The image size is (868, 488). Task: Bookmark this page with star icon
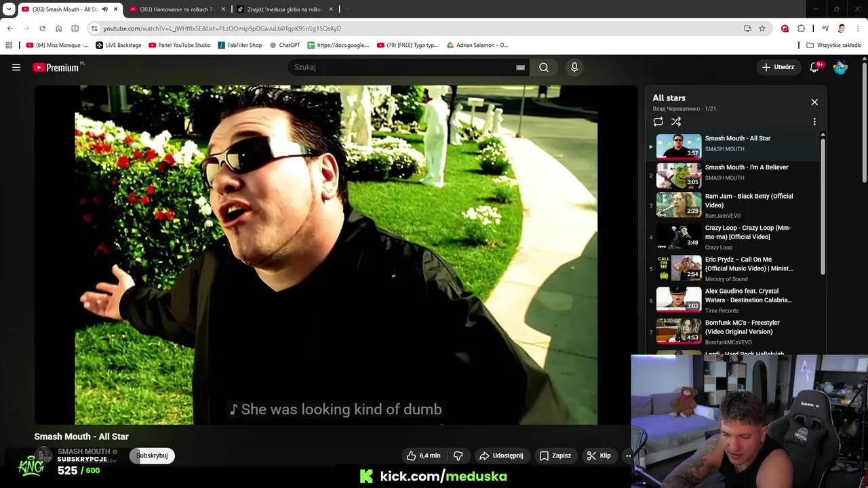[762, 28]
